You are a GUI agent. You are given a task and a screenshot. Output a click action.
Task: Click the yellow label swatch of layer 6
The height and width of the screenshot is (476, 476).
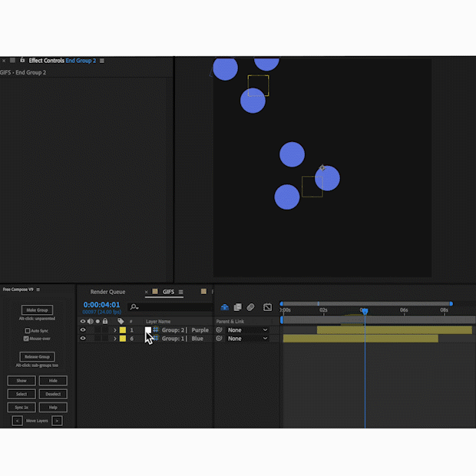123,339
